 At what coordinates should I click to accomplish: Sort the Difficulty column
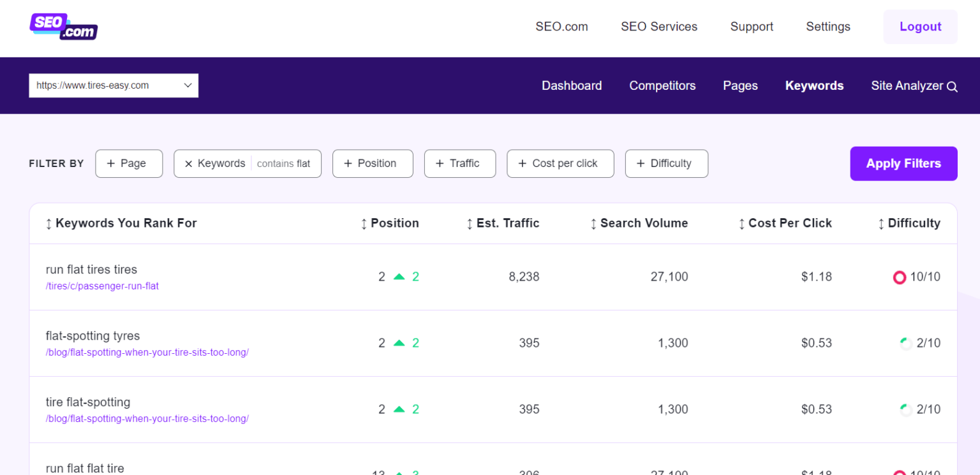point(909,223)
